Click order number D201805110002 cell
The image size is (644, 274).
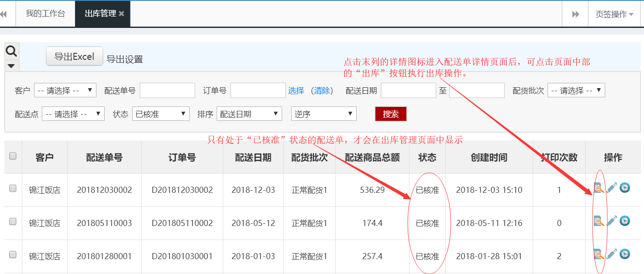coord(182,223)
